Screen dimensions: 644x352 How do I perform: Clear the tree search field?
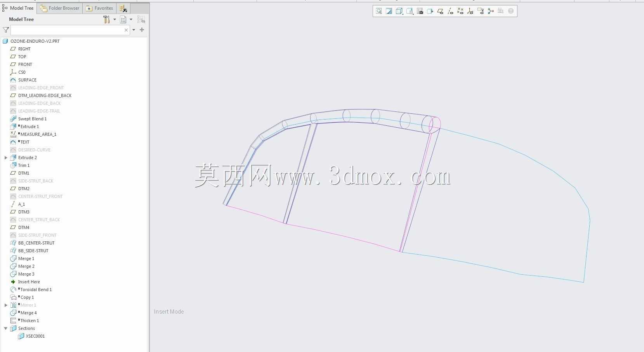coord(126,30)
